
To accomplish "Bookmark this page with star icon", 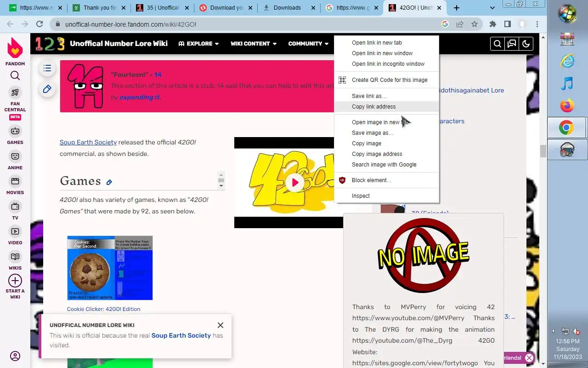I will point(475,24).
